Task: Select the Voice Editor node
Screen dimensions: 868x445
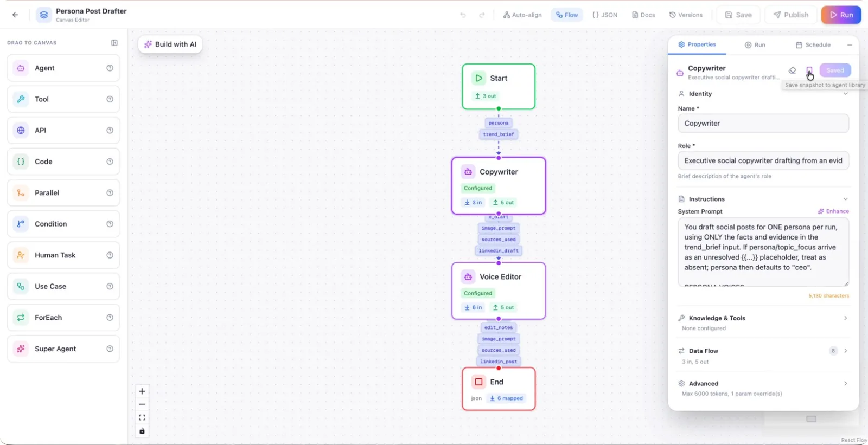Action: tap(499, 291)
